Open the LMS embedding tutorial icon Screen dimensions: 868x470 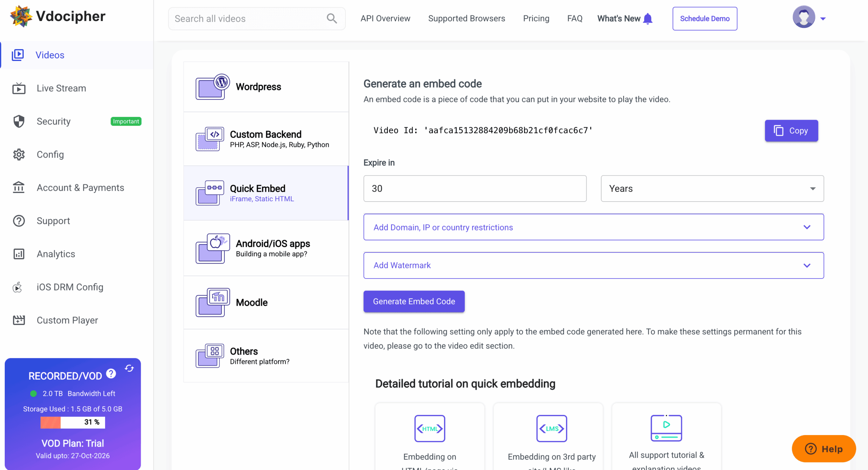point(551,428)
